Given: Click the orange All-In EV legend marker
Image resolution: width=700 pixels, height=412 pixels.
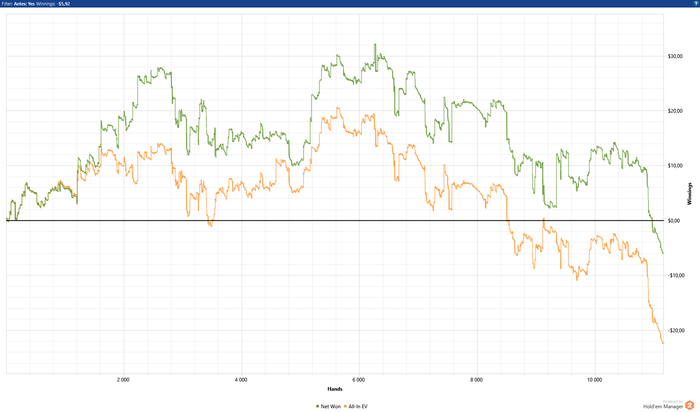Looking at the screenshot, I should click(x=345, y=406).
